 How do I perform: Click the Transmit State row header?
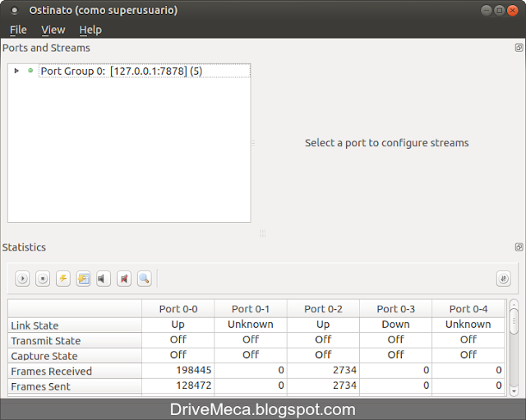click(x=75, y=341)
